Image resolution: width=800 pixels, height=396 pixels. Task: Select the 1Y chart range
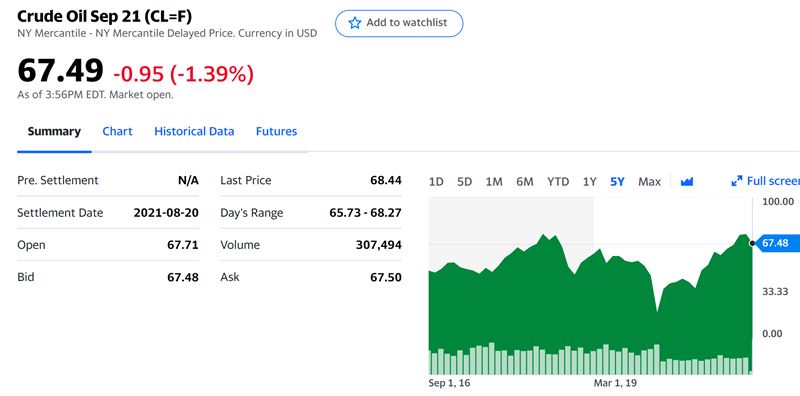pos(589,182)
